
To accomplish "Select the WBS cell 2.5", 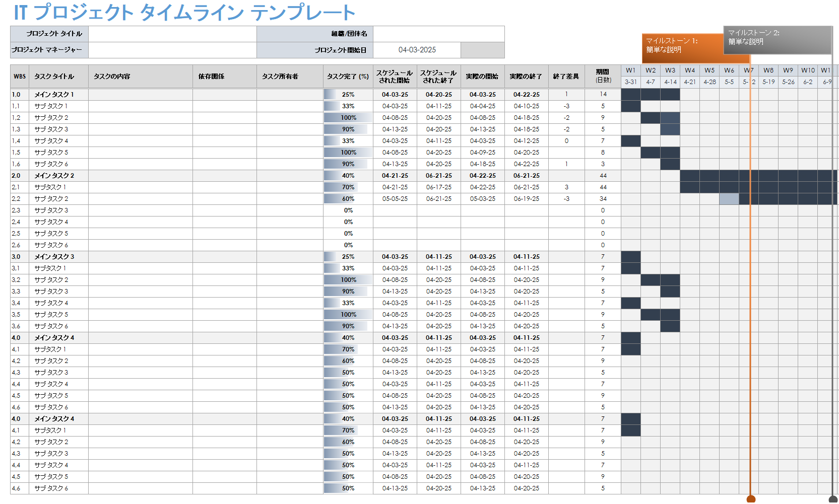I will coord(20,233).
